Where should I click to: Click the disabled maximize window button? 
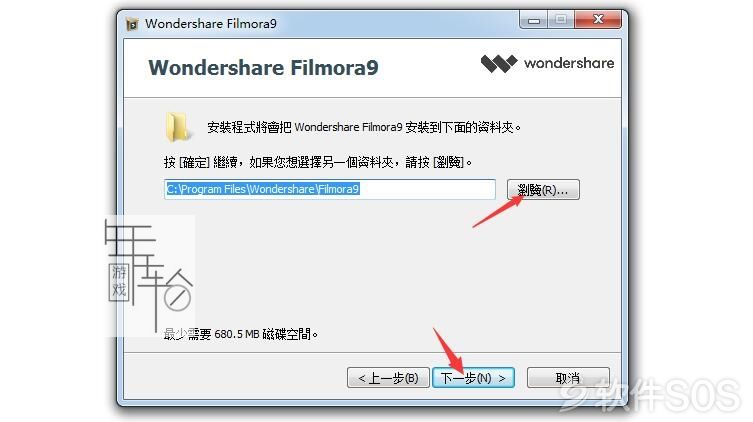[560, 20]
